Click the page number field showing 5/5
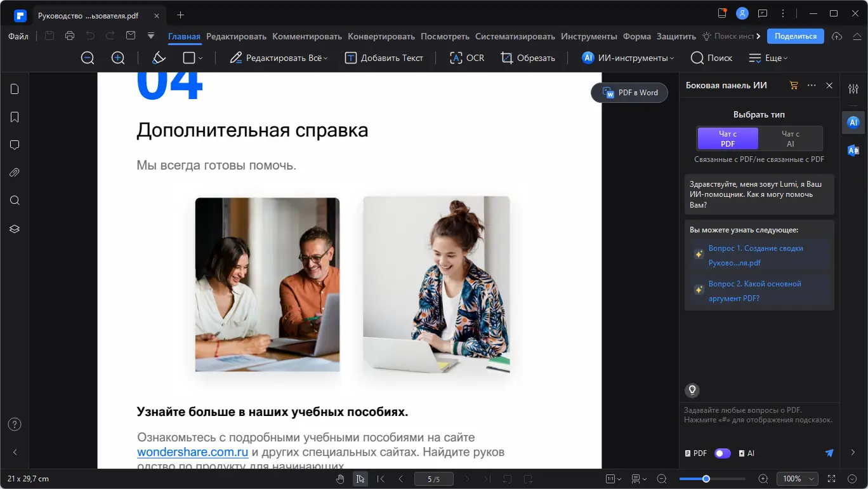The height and width of the screenshot is (489, 868). pos(433,478)
